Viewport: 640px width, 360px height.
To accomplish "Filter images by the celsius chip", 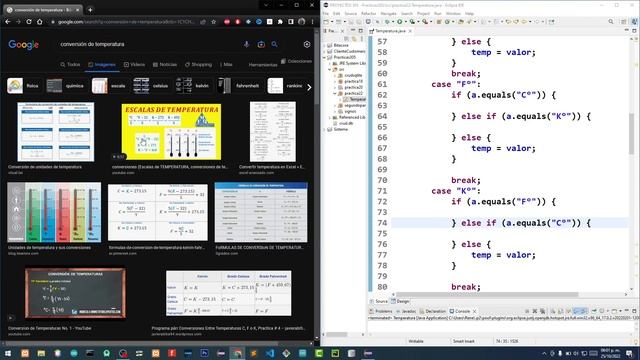I will tap(151, 86).
